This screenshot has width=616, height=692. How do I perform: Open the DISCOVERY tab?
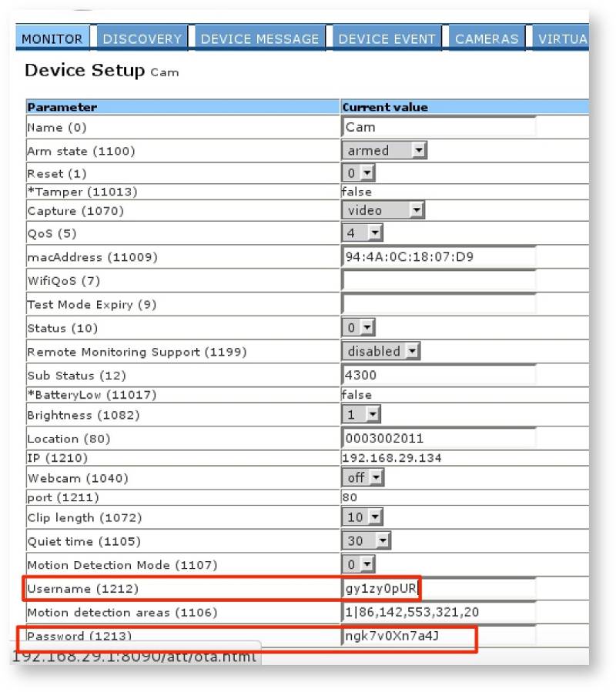[142, 38]
